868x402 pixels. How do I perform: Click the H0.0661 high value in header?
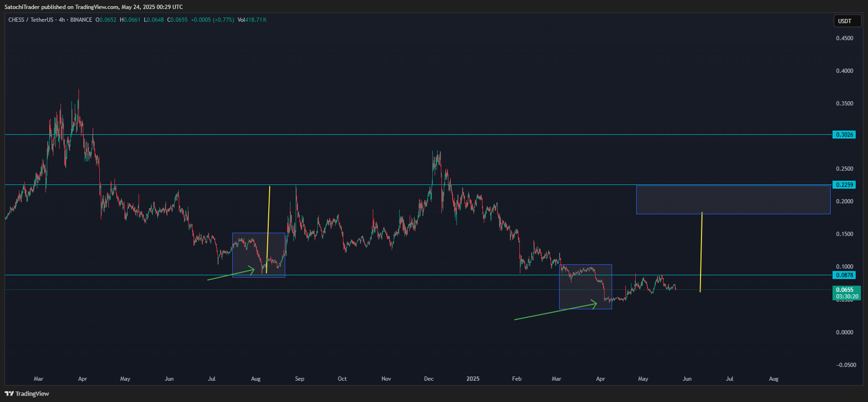130,20
